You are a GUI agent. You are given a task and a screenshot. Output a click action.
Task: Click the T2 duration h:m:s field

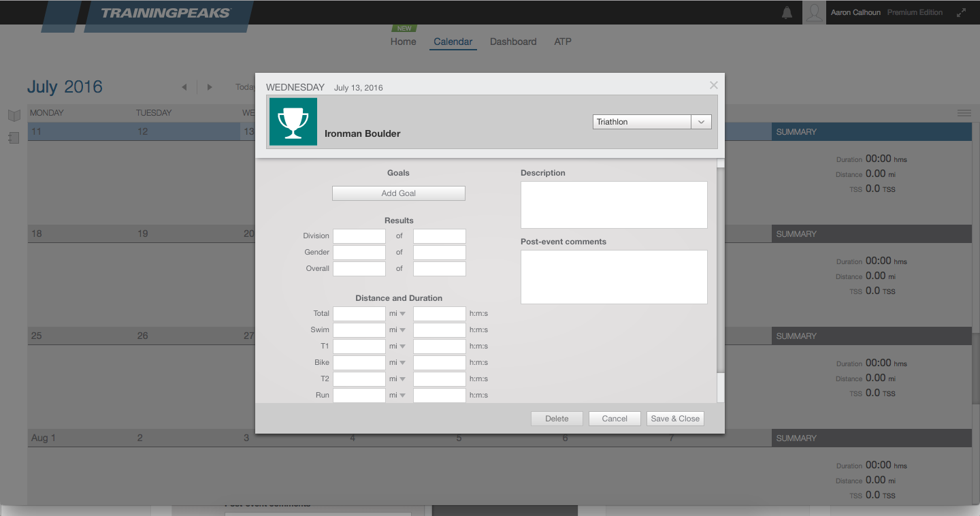[440, 379]
